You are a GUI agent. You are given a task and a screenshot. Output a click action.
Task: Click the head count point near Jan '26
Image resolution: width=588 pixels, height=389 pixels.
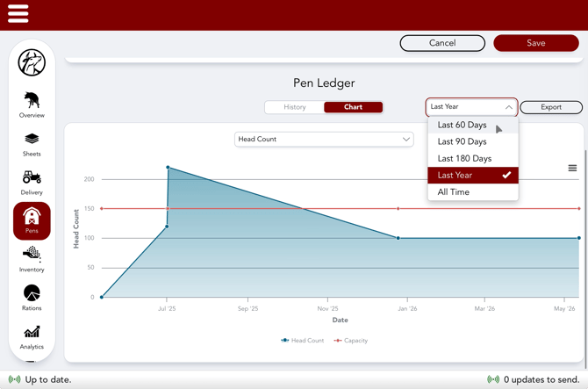(x=398, y=238)
